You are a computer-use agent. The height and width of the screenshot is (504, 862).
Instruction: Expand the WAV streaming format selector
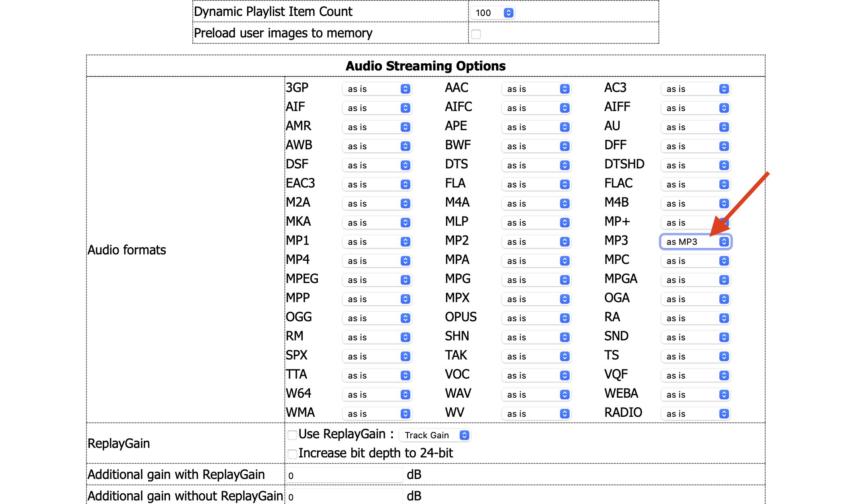(536, 395)
